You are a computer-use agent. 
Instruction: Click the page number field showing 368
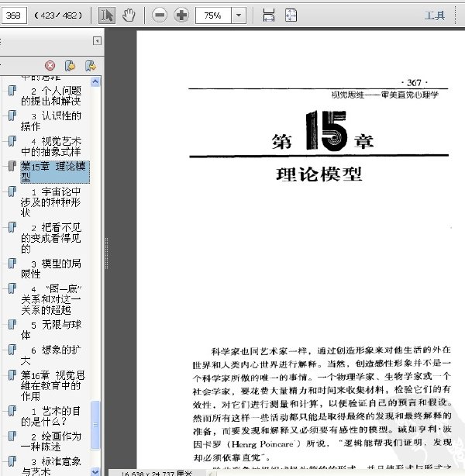13,16
